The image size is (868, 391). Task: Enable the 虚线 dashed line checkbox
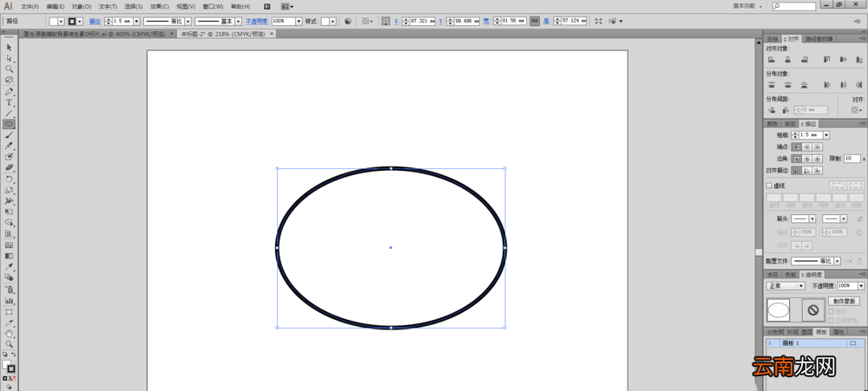point(769,186)
